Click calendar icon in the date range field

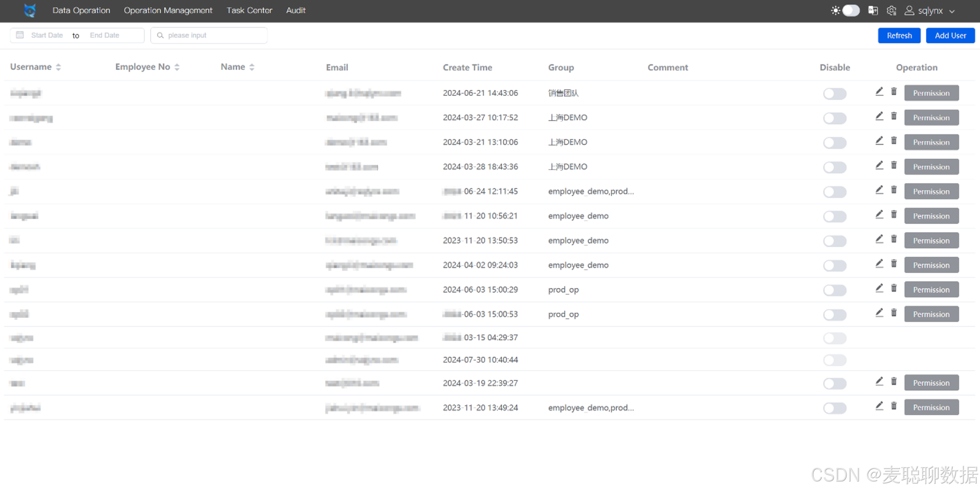pos(20,35)
